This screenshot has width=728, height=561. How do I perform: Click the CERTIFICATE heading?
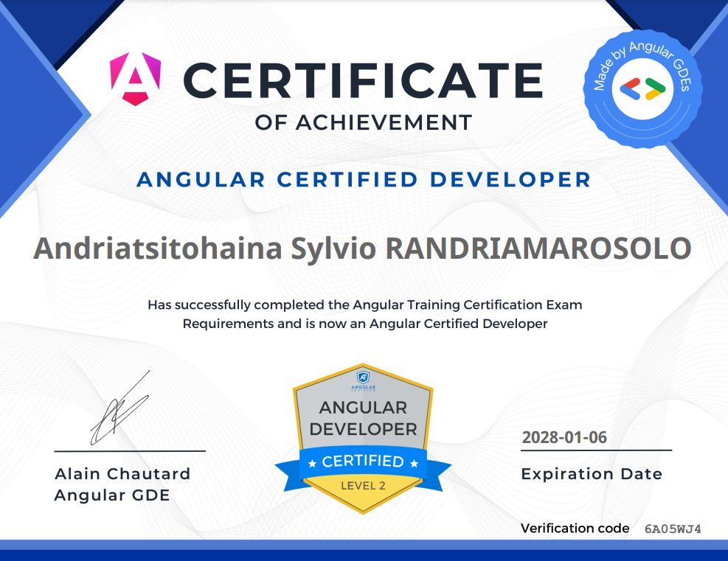[x=363, y=80]
